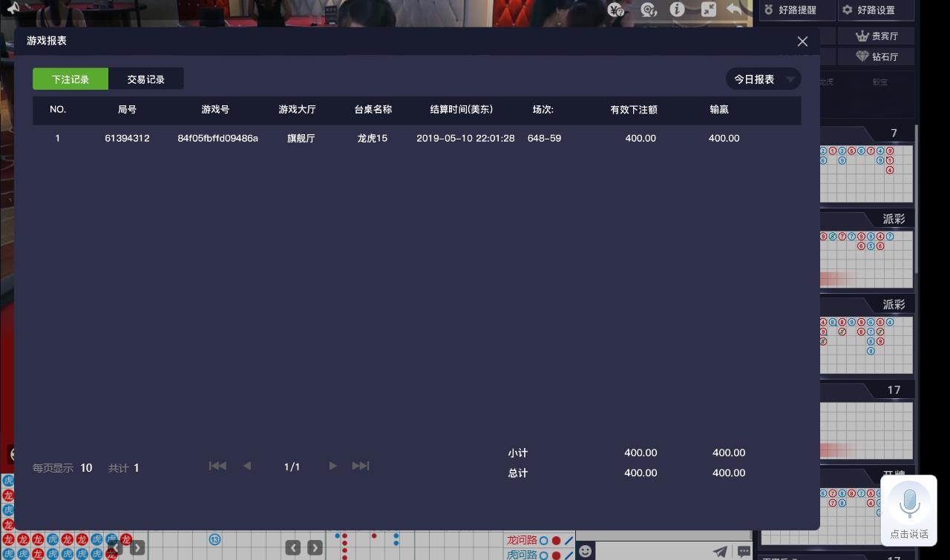Viewport: 950px width, 560px height.
Task: Send chat message with paper plane icon
Action: 720,551
